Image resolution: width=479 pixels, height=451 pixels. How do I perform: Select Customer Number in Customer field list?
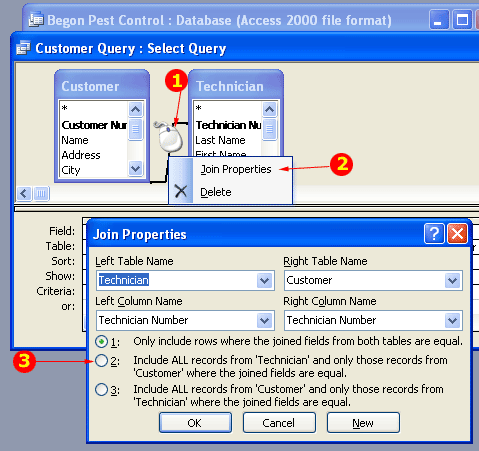coord(94,125)
